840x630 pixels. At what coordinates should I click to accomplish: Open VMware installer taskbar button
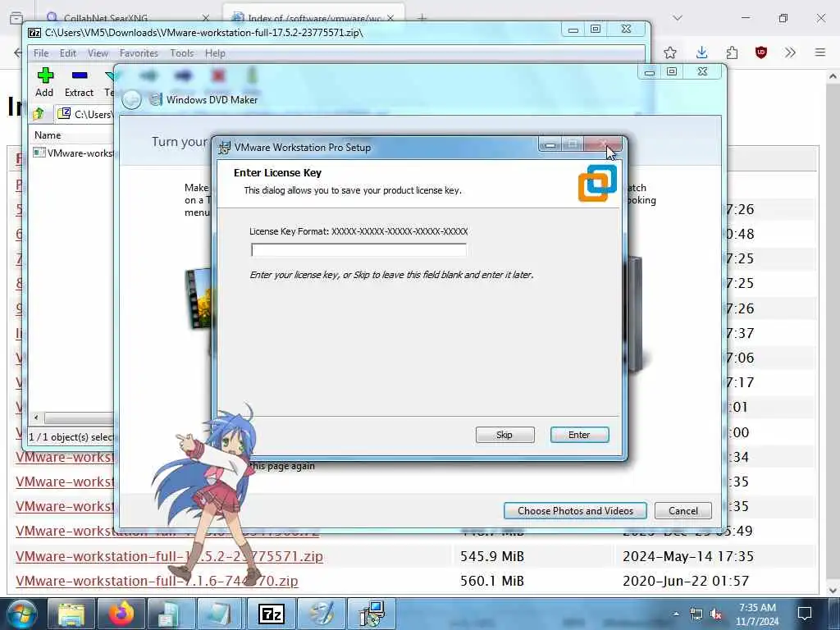(x=372, y=614)
